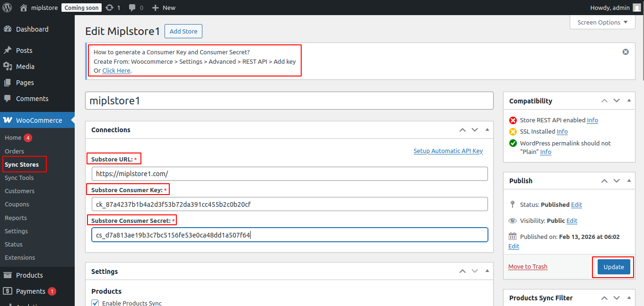Screen dimensions: 644x306
Task: Click the Setup Automatic API Key link
Action: (448, 151)
